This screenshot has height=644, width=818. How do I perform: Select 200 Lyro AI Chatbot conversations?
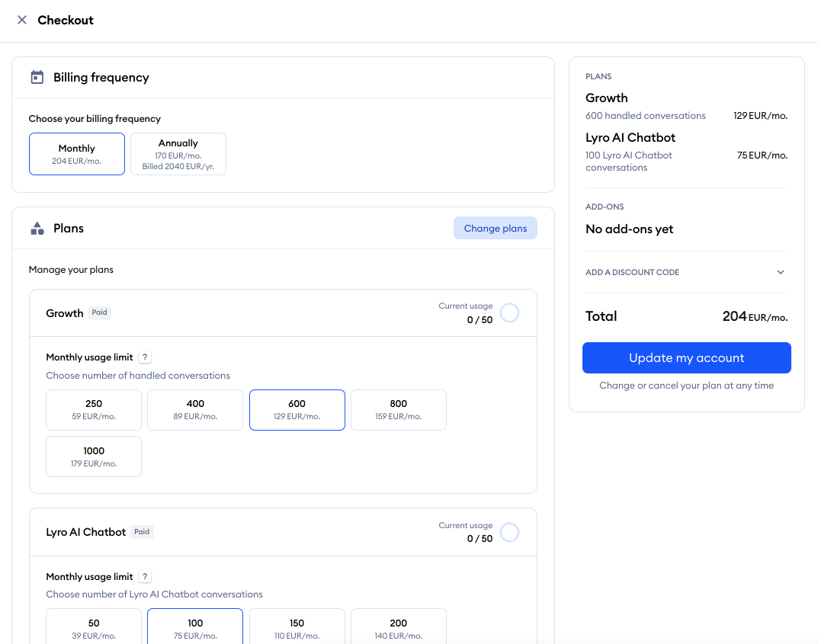[x=398, y=628]
